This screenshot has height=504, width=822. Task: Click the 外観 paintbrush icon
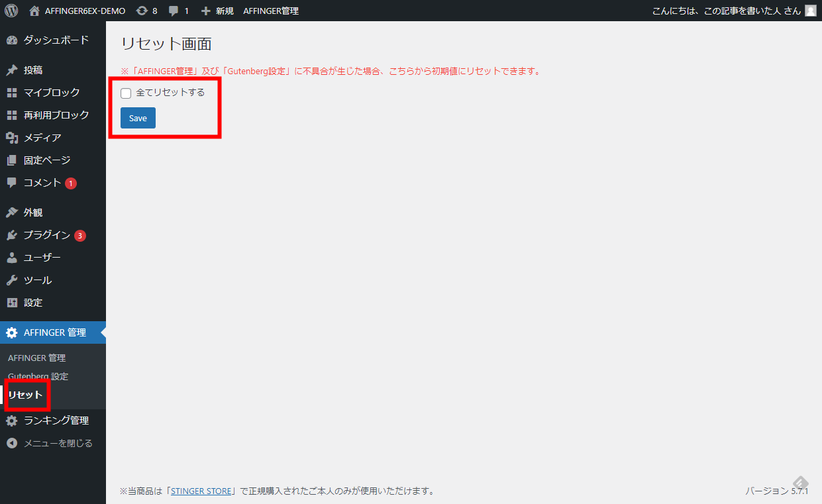12,213
